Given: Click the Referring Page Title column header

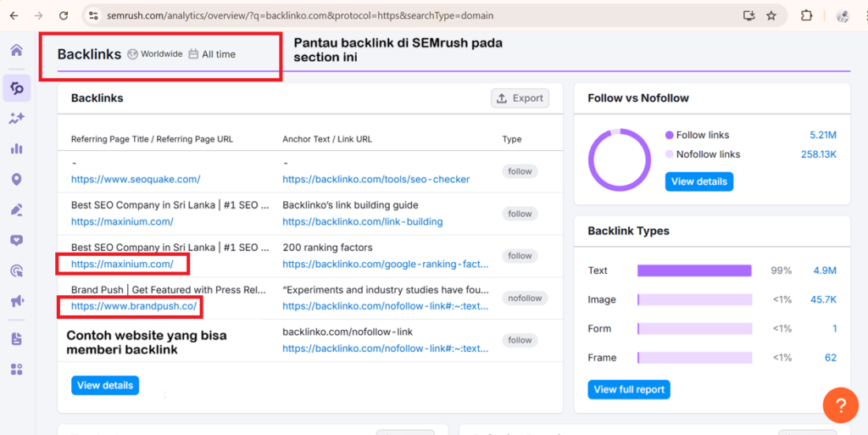Looking at the screenshot, I should pos(152,139).
